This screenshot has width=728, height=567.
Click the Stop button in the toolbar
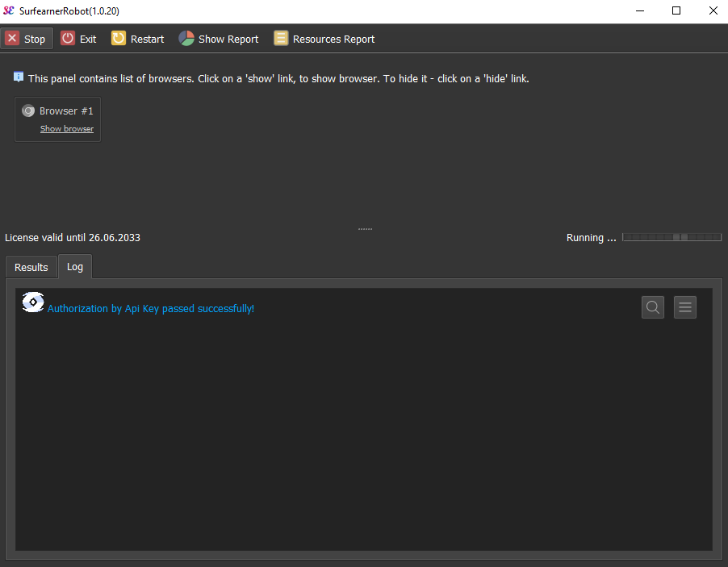[27, 39]
